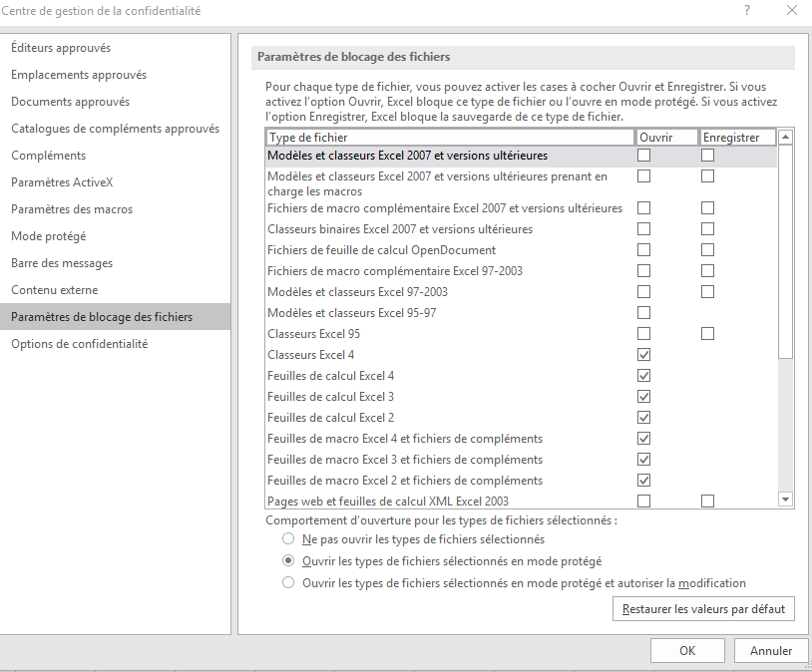Check Ouvrir for Classeurs Excel 95
Image resolution: width=812 pixels, height=672 pixels.
[643, 334]
